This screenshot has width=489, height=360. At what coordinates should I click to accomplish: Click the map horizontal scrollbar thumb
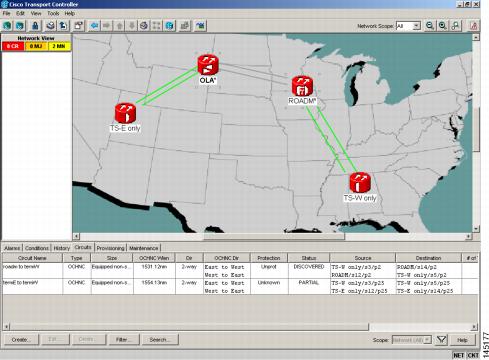click(274, 236)
